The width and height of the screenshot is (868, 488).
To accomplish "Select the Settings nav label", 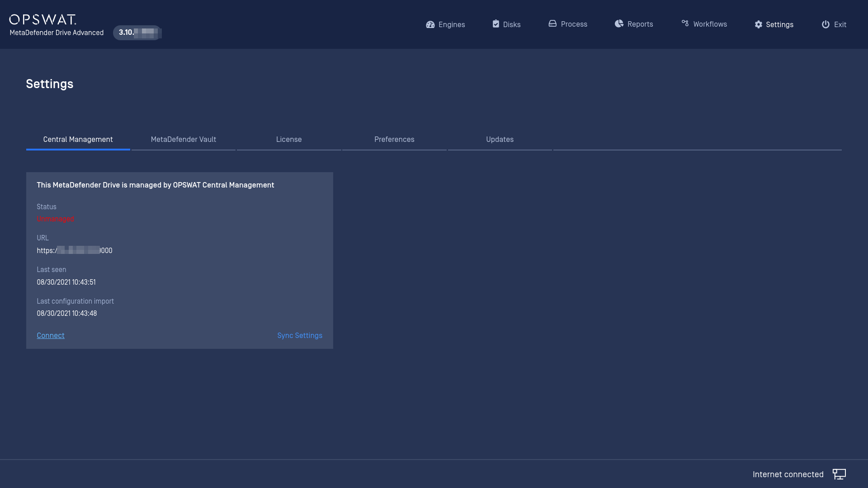I will (779, 24).
